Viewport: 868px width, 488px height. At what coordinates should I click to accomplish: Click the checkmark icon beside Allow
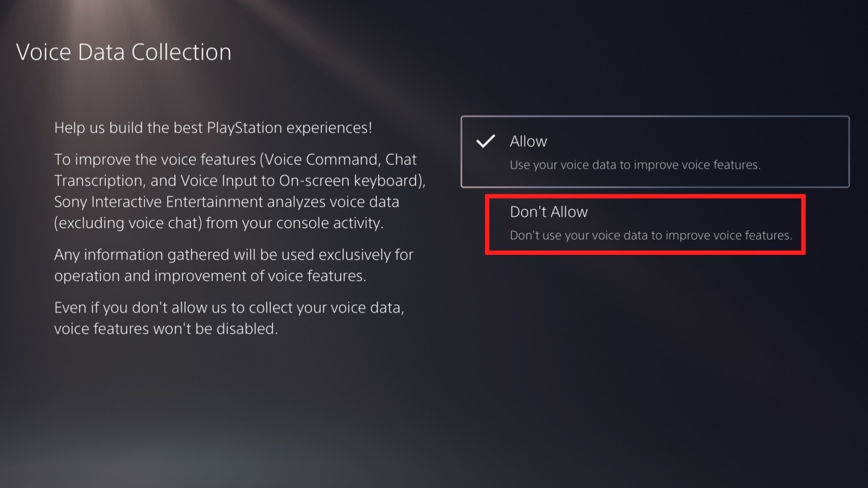click(x=486, y=142)
